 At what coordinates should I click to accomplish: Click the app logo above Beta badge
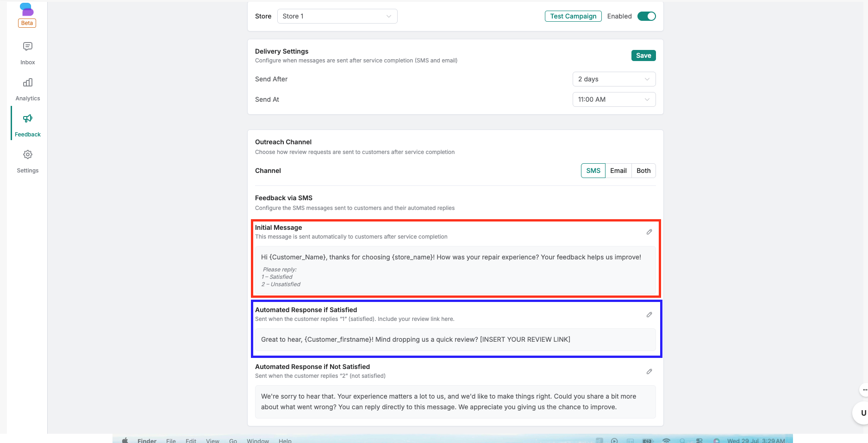coord(27,9)
